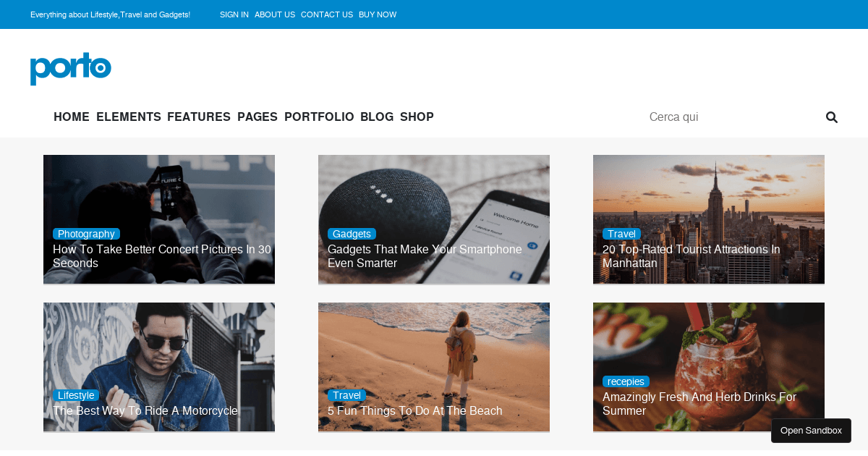This screenshot has width=868, height=456.
Task: Click the search magnifier icon
Action: point(832,117)
